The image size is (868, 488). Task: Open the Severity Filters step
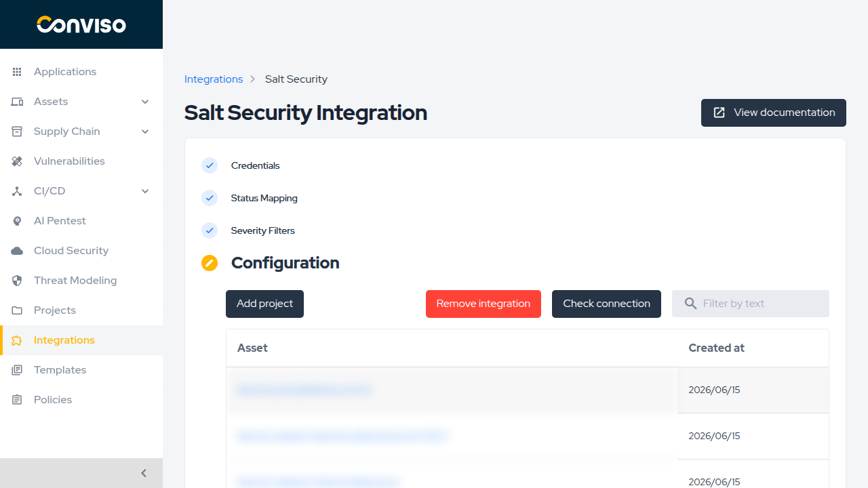[262, 230]
